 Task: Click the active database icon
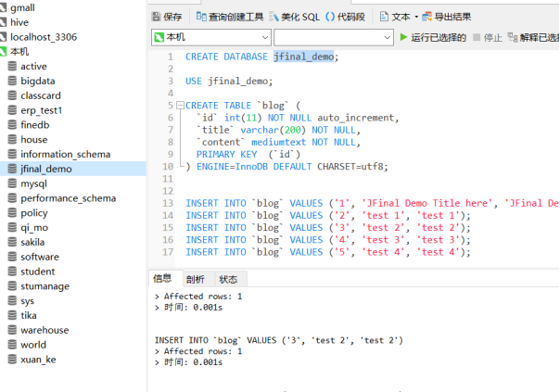click(12, 66)
